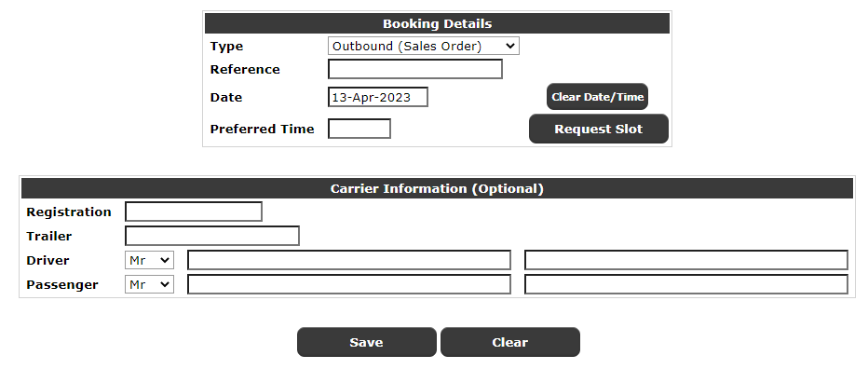The width and height of the screenshot is (868, 369).
Task: Open the Passenger title dropdown
Action: coord(149,284)
